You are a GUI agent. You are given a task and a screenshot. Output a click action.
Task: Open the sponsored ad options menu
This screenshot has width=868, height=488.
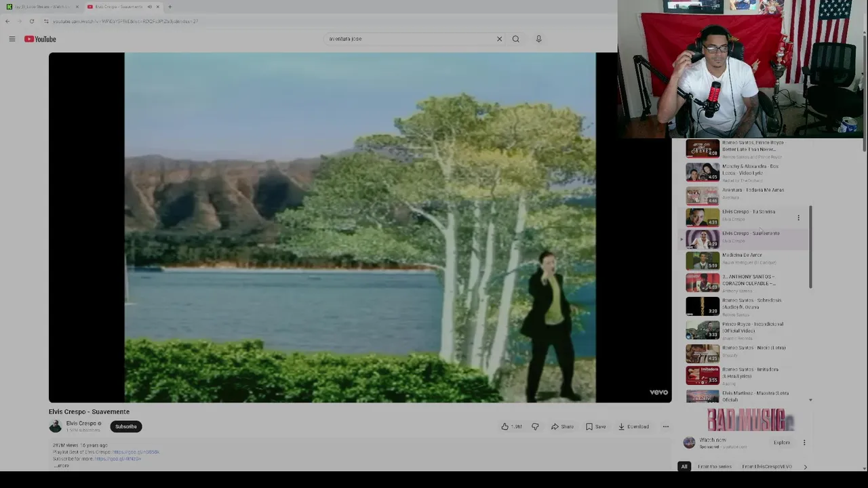[x=804, y=443]
